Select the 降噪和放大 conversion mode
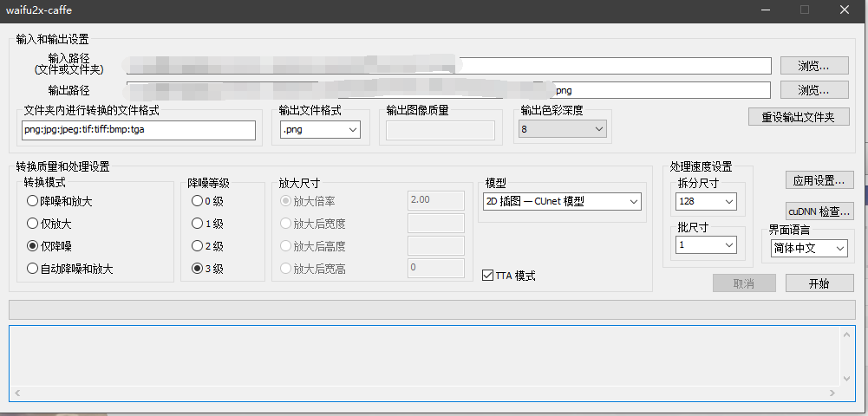The image size is (868, 416). click(x=59, y=201)
